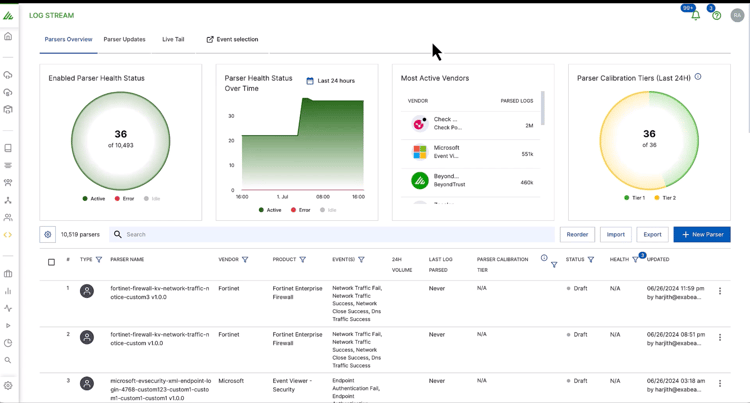This screenshot has height=403, width=750.
Task: Create a parser with New Parser button
Action: (x=702, y=235)
